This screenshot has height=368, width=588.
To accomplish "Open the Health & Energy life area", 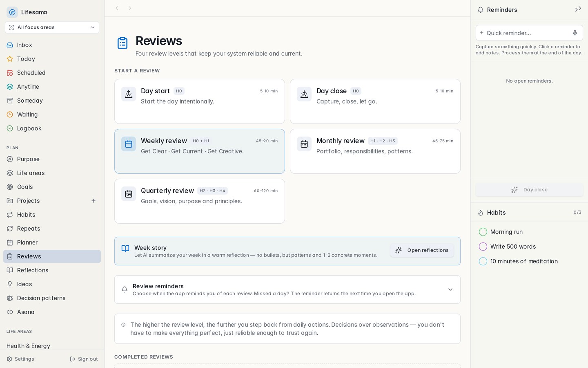I will tap(28, 346).
